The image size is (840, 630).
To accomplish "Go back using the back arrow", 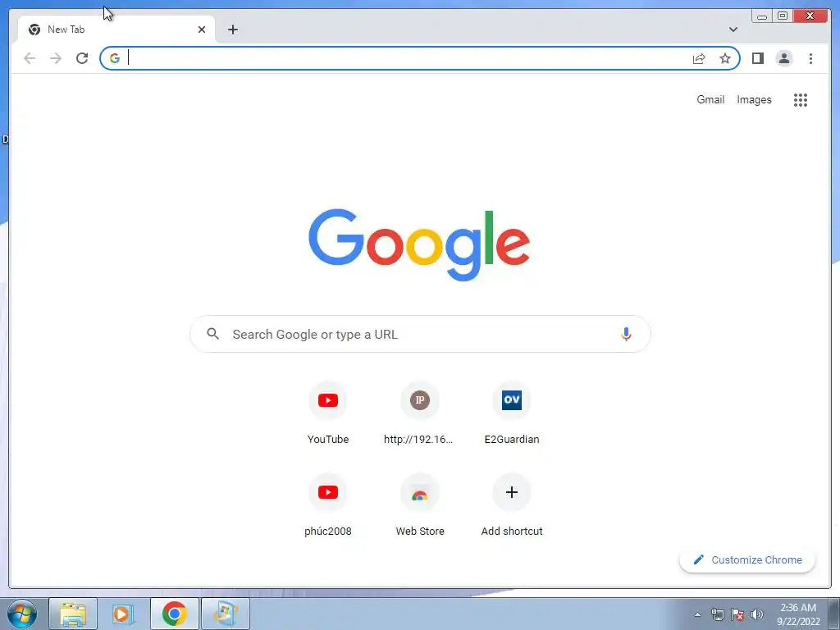I will (30, 58).
